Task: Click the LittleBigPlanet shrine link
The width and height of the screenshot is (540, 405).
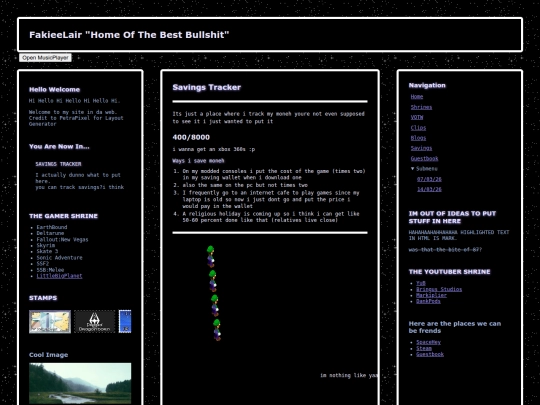Action: tap(59, 276)
